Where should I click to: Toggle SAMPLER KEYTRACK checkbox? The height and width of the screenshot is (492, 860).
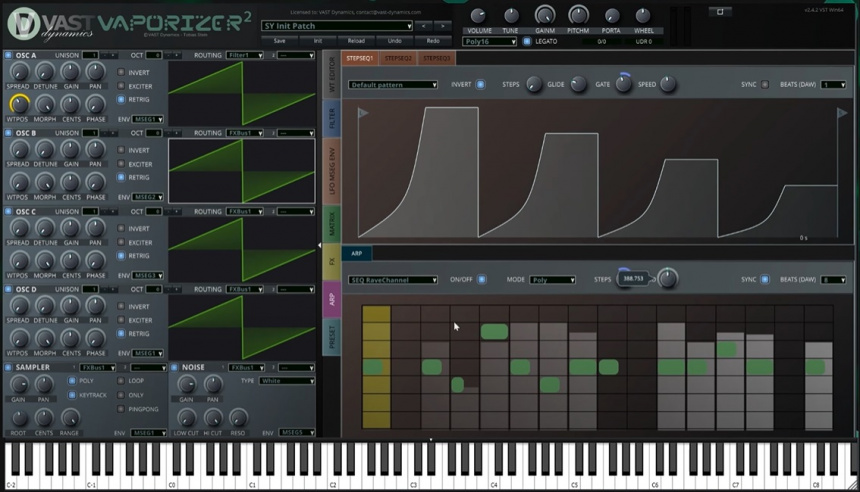[72, 394]
